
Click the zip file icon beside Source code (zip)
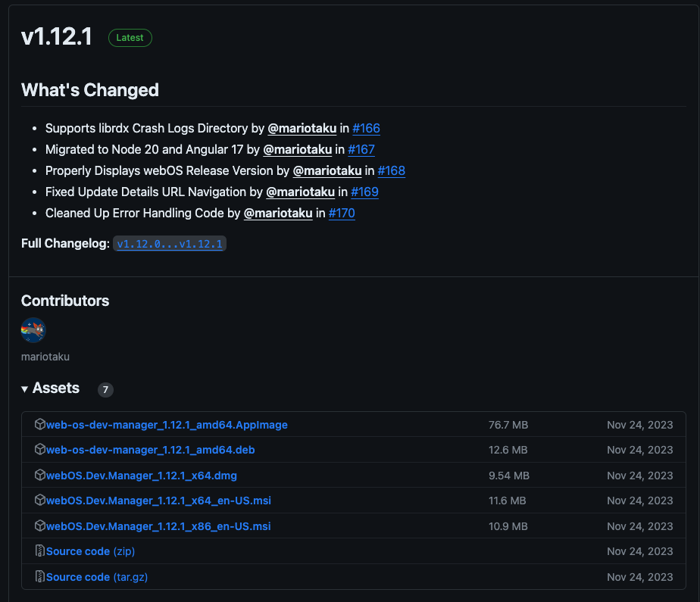(39, 551)
